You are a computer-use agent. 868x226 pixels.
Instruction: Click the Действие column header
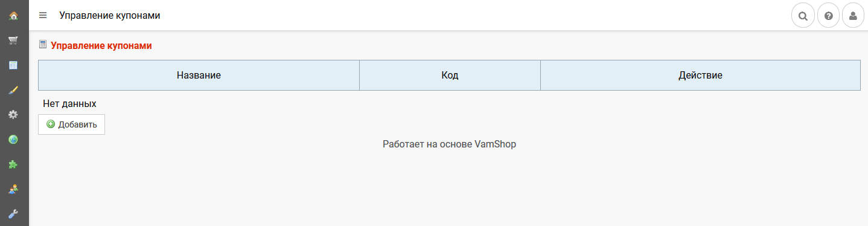pyautogui.click(x=700, y=76)
